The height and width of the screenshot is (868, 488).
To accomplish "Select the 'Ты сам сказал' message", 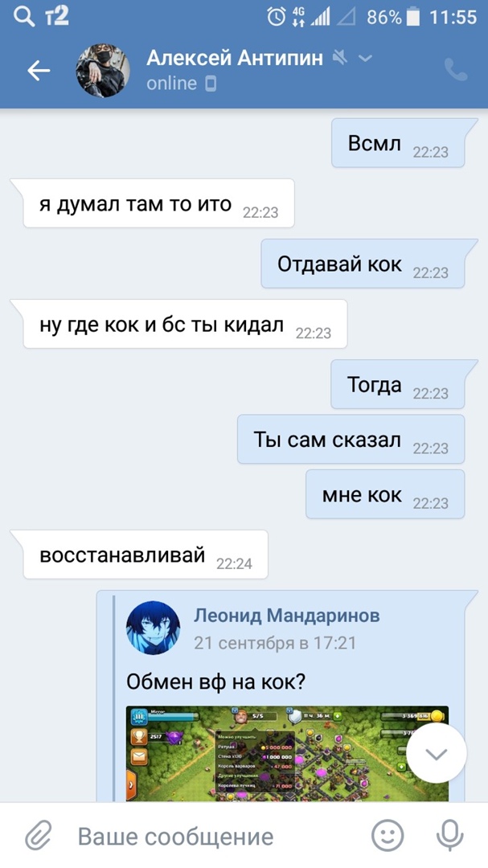I will (351, 440).
